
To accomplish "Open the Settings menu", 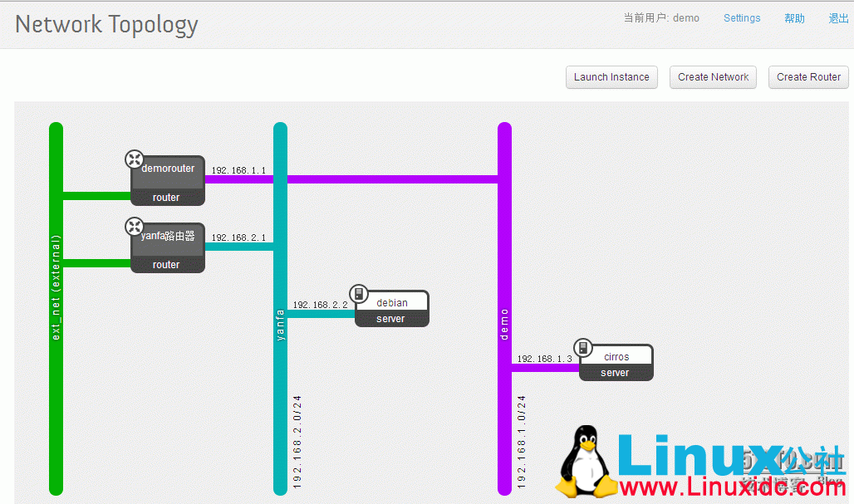I will coord(742,17).
